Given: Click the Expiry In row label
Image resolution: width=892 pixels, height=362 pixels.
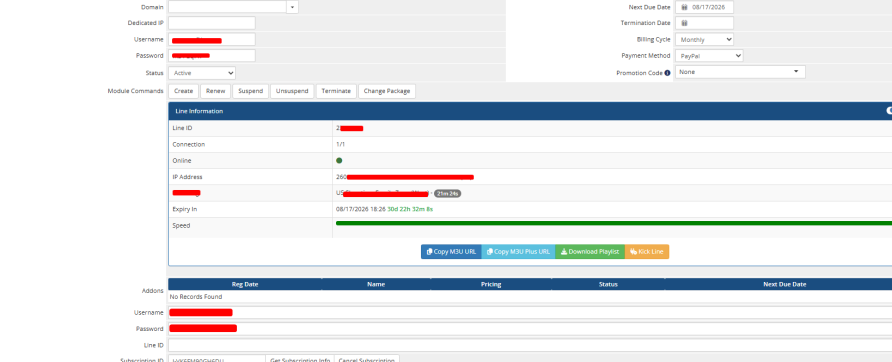Looking at the screenshot, I should coord(185,209).
